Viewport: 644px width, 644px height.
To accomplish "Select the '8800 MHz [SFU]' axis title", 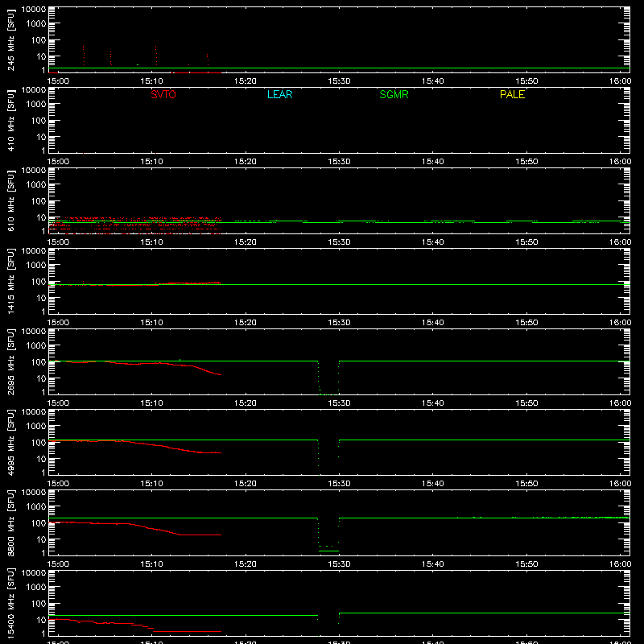I will tap(10, 522).
